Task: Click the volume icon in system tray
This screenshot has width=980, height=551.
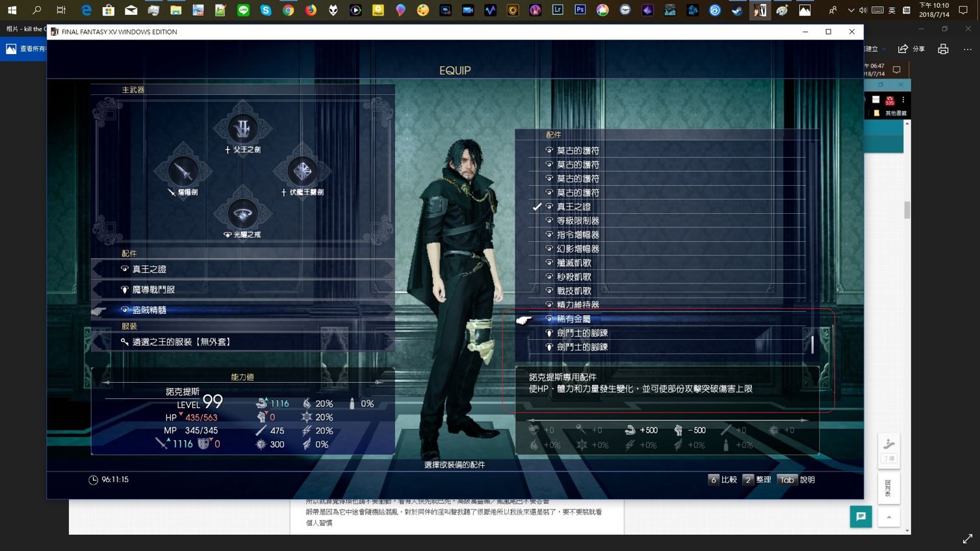Action: point(863,10)
